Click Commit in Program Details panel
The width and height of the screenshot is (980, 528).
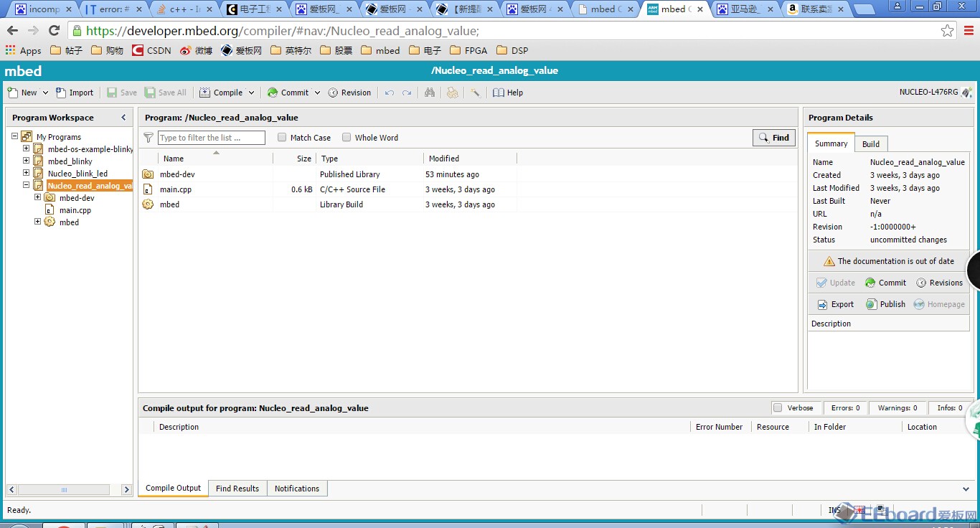(885, 283)
